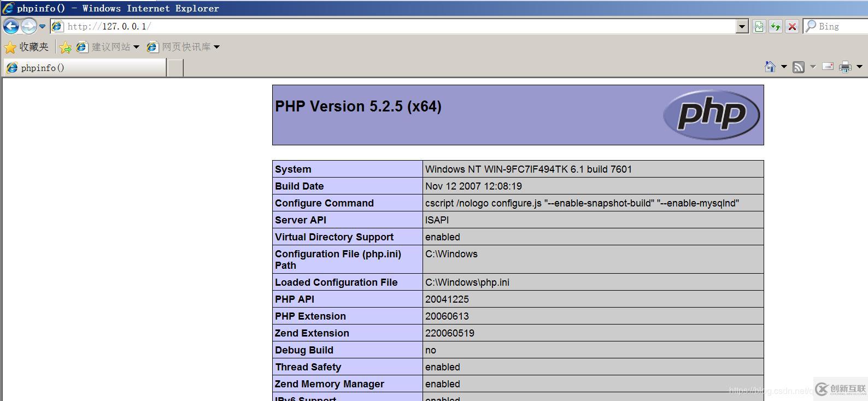Select the phpinfo() tab
This screenshot has height=401, width=868.
click(x=85, y=68)
